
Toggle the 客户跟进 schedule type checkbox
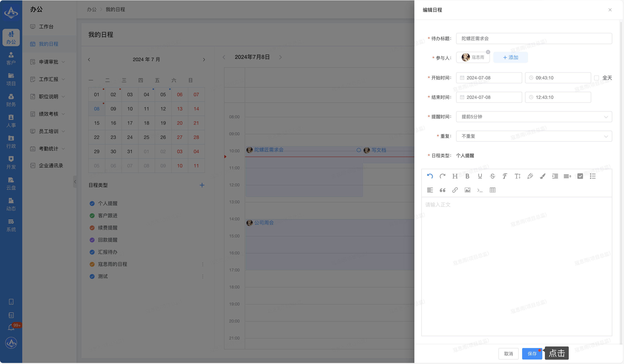click(x=92, y=216)
